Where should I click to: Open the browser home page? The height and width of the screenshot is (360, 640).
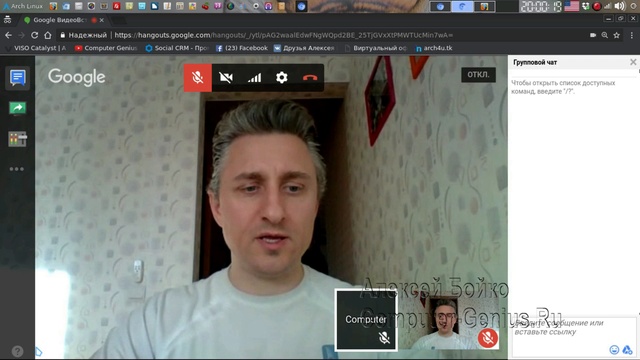(48, 35)
